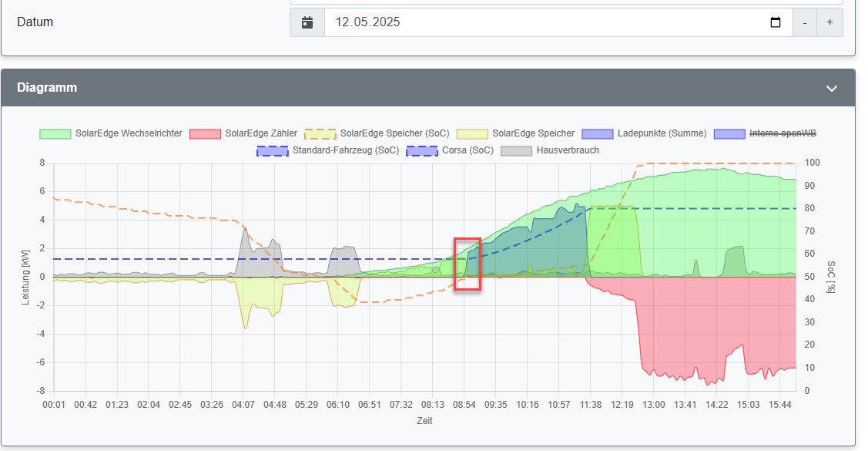Click the Diagramm panel header title
This screenshot has height=451, width=868.
[47, 88]
